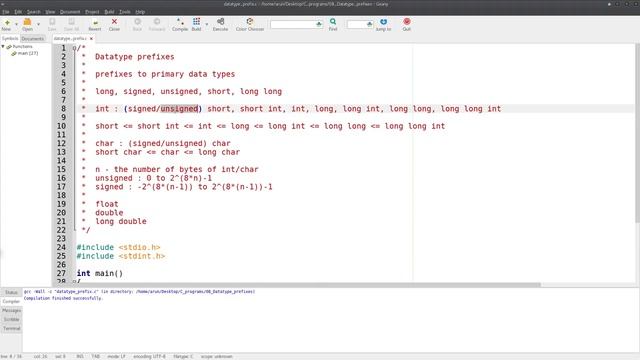Click the Save All toolbar icon
Image resolution: width=640 pixels, height=360 pixels.
coord(71,24)
